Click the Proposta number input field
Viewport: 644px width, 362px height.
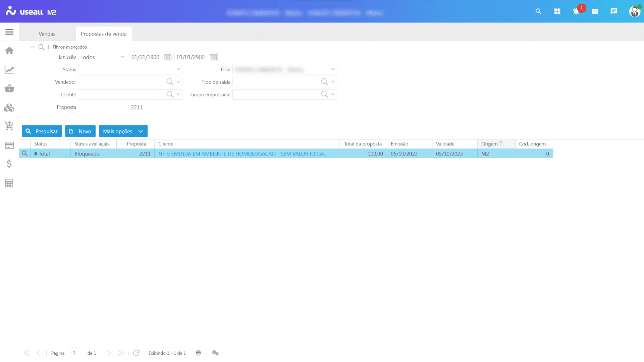pos(111,107)
